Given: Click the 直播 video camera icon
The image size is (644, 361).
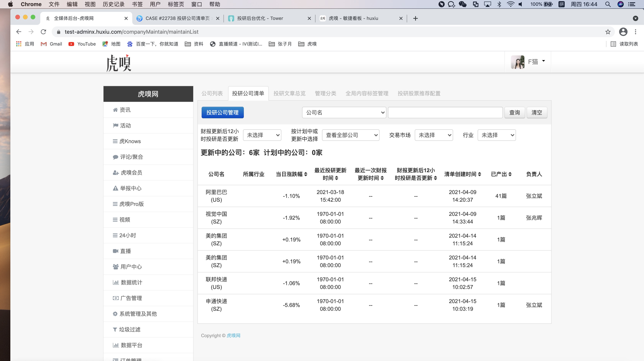Looking at the screenshot, I should 115,251.
